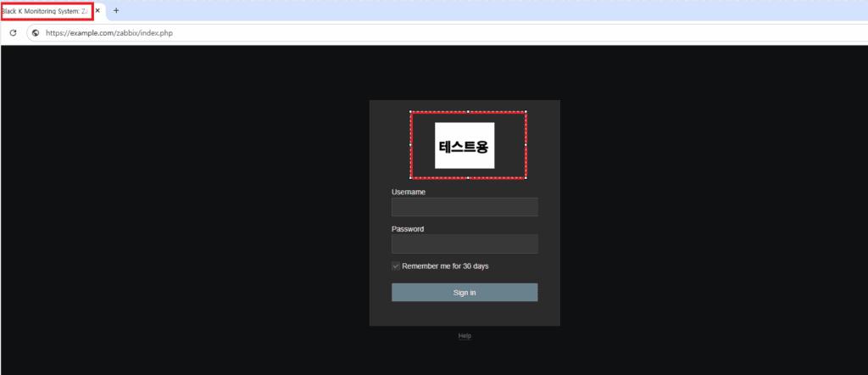Click the 테스트용 logo image

tap(465, 145)
